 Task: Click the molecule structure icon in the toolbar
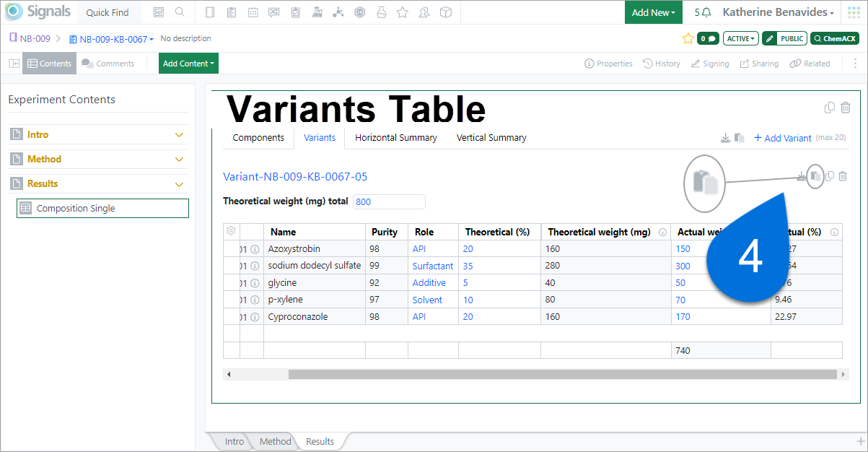(338, 12)
